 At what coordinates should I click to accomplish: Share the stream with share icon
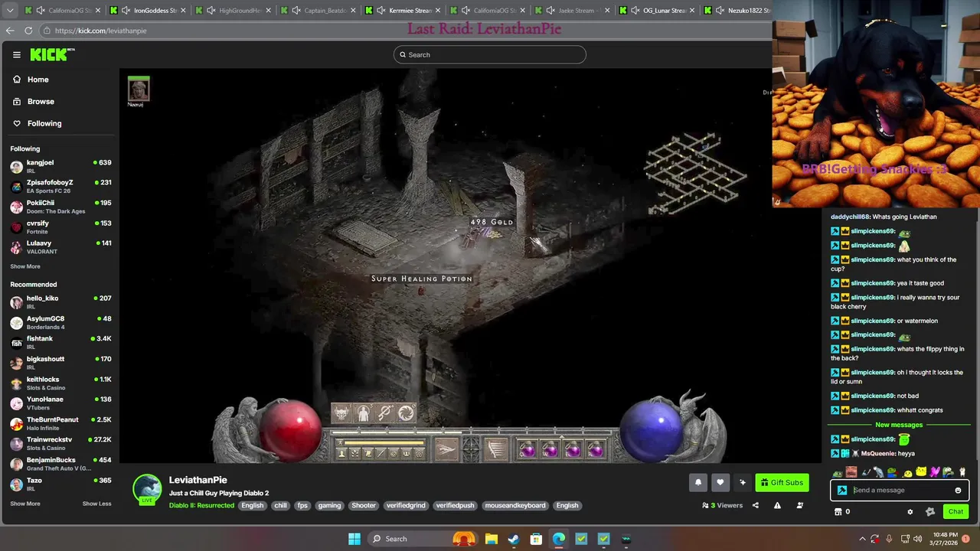[755, 505]
